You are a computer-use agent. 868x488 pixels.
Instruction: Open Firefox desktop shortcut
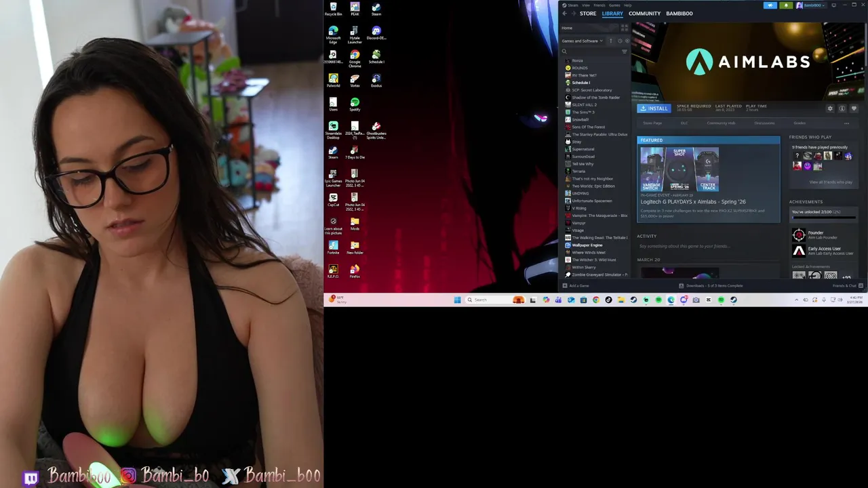click(355, 272)
